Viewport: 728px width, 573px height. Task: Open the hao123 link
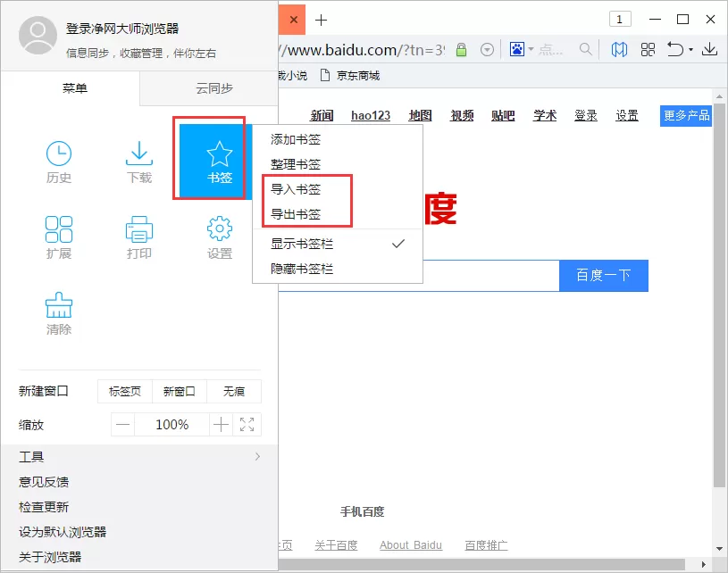tap(371, 115)
